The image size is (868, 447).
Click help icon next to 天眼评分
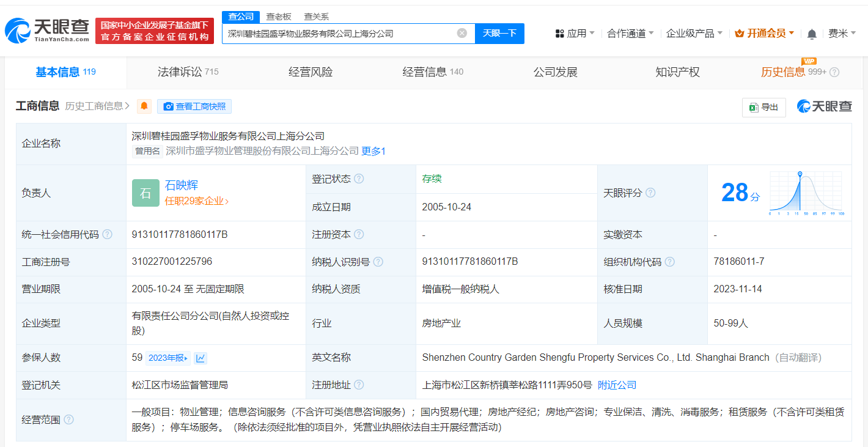650,193
